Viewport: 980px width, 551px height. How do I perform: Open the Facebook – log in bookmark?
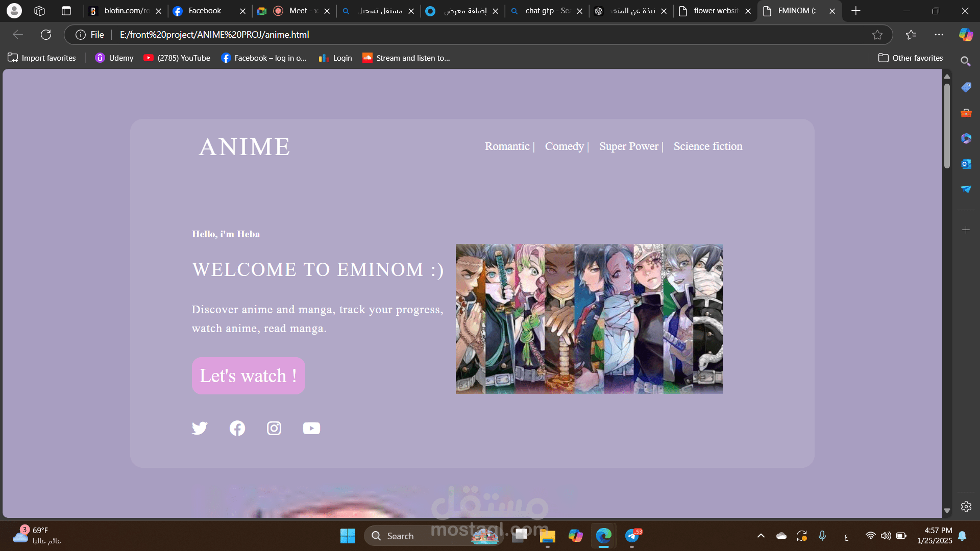264,58
